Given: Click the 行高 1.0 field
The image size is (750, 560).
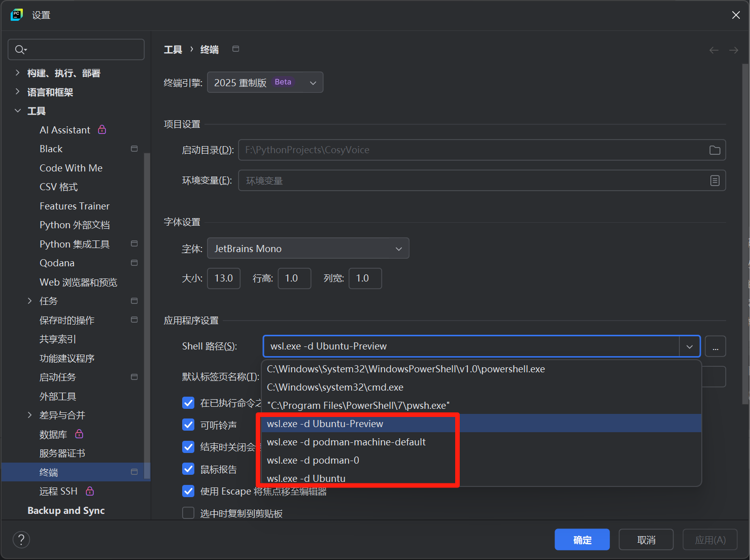Looking at the screenshot, I should 294,278.
